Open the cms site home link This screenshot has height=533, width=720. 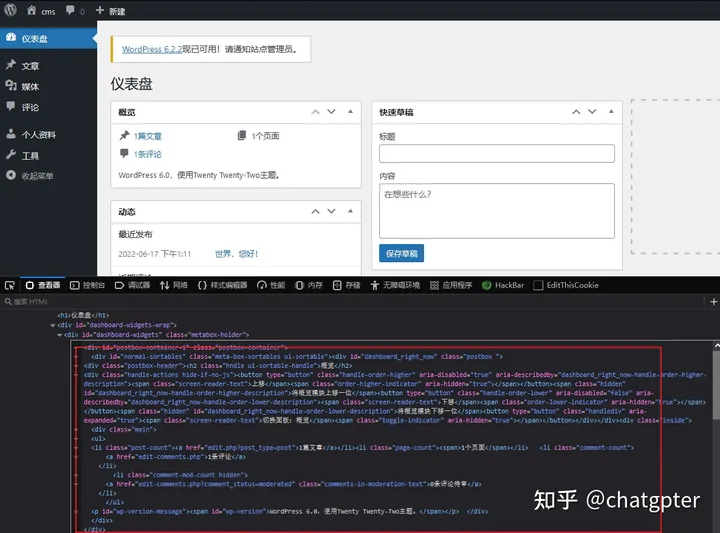(41, 11)
